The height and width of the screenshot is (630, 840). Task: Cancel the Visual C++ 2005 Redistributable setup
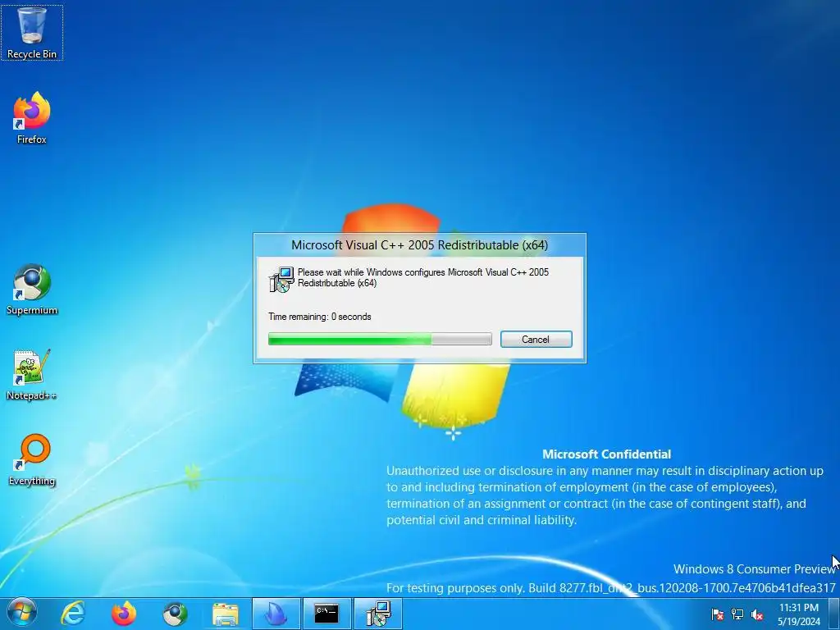click(536, 339)
